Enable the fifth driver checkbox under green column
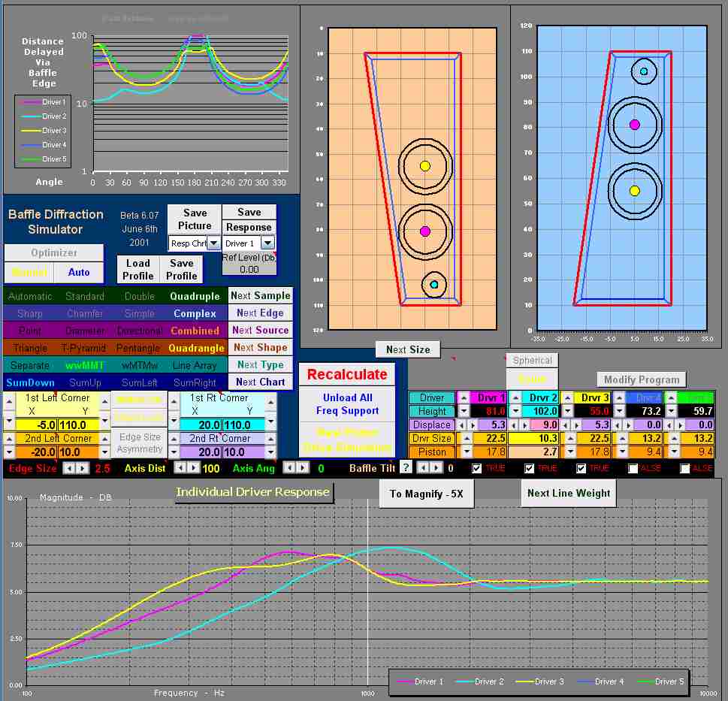 point(685,468)
